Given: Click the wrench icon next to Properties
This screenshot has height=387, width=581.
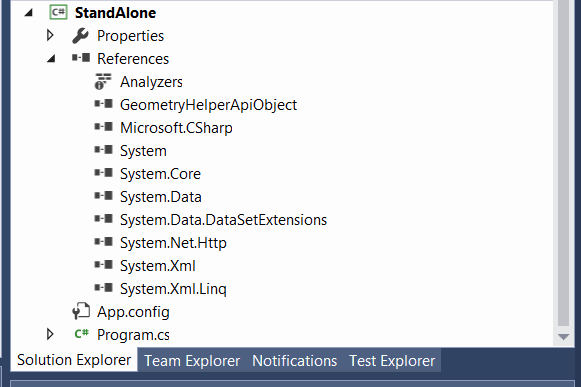Looking at the screenshot, I should click(x=80, y=36).
